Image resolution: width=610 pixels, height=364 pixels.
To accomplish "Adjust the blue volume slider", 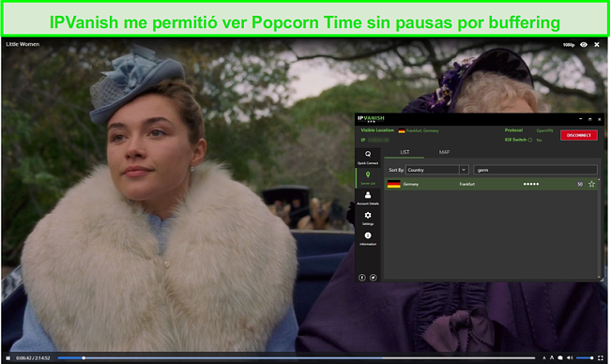I will pos(585,357).
